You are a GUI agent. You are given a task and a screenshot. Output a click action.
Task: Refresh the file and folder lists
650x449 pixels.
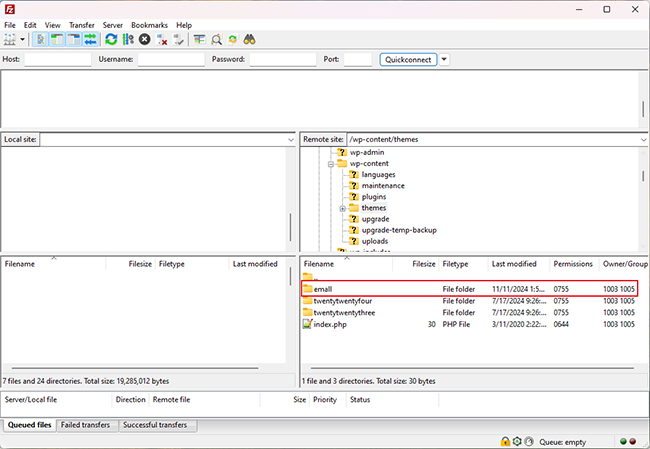pos(111,39)
